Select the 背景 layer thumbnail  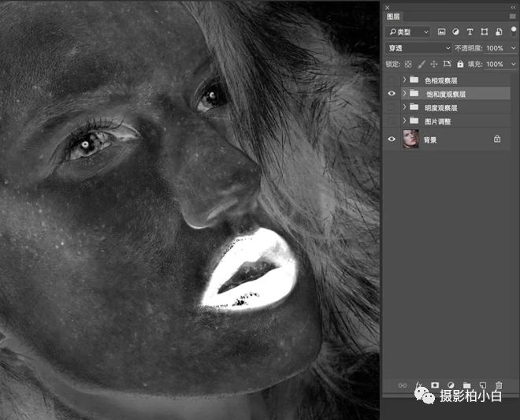pos(410,139)
